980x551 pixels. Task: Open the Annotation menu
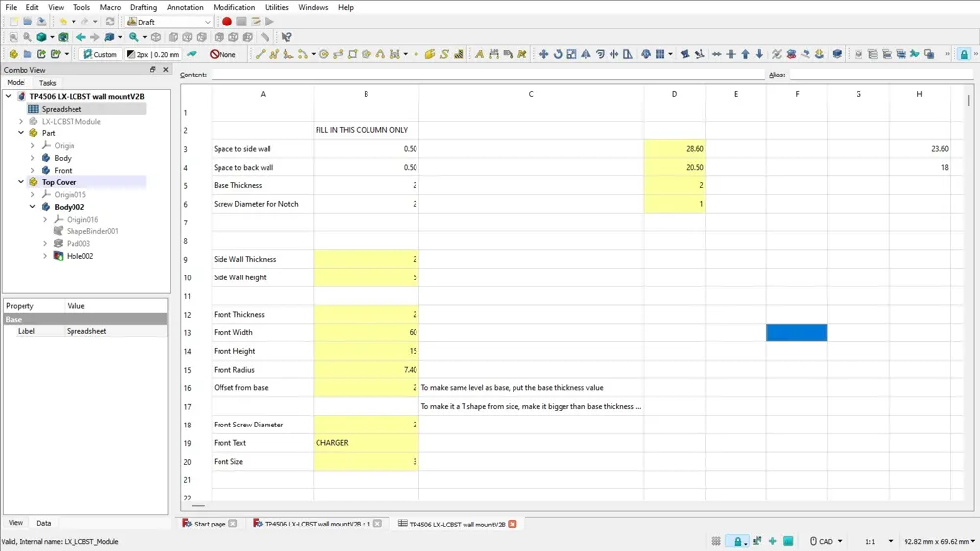coord(184,7)
